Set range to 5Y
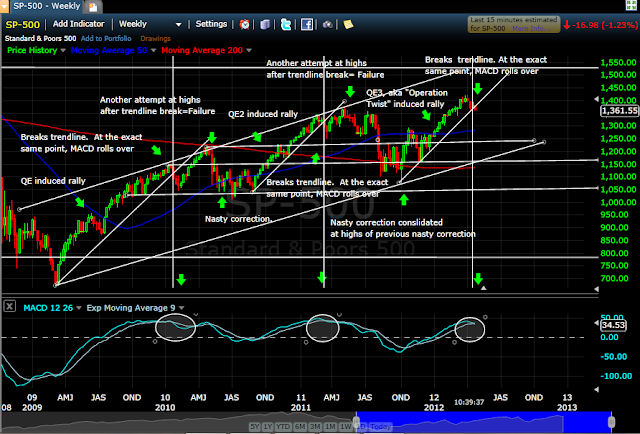640x434 pixels. [x=255, y=426]
